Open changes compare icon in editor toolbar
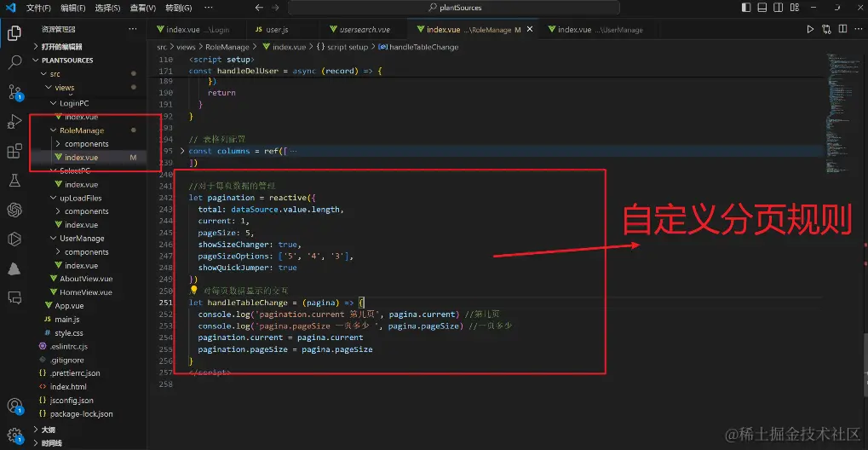Viewport: 868px width, 450px height. point(826,29)
